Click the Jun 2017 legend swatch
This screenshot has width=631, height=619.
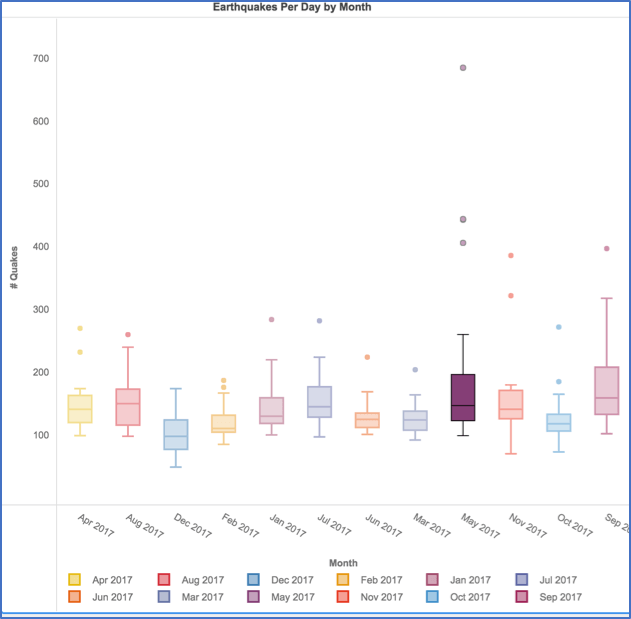coord(74,597)
